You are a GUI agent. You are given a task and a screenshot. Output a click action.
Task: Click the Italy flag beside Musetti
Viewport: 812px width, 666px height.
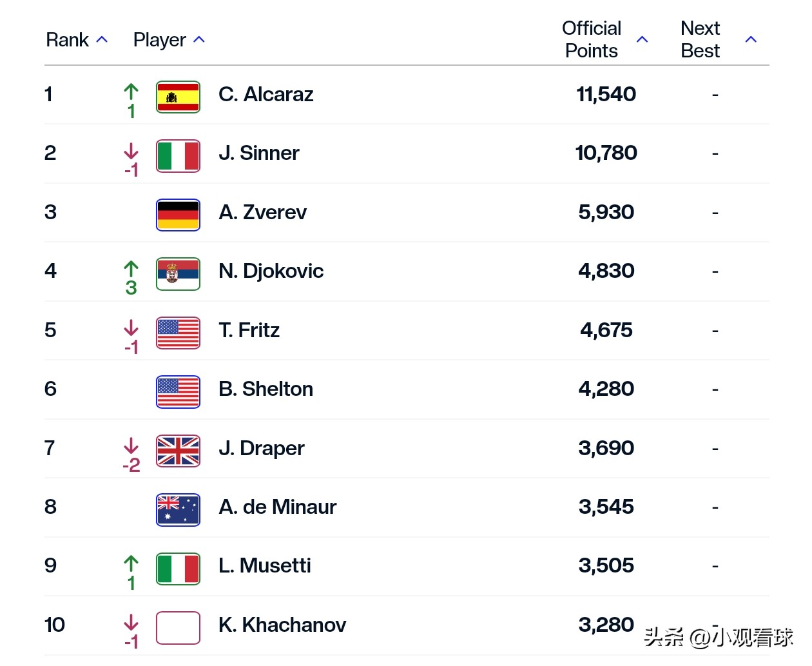tap(178, 569)
